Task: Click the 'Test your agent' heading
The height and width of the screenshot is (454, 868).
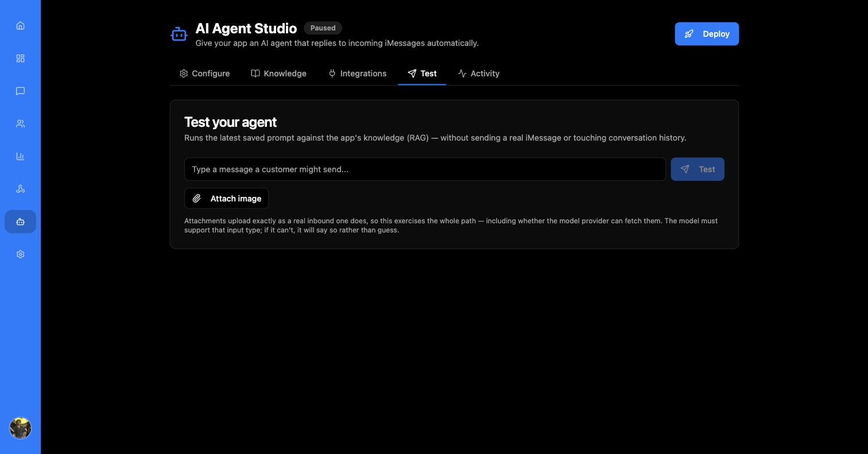Action: [x=230, y=122]
